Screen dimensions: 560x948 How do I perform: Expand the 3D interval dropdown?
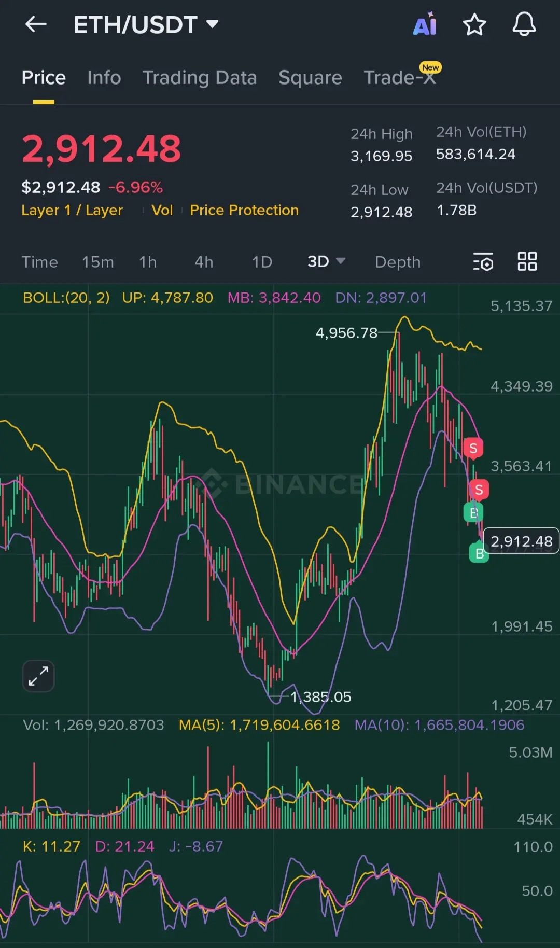(326, 261)
